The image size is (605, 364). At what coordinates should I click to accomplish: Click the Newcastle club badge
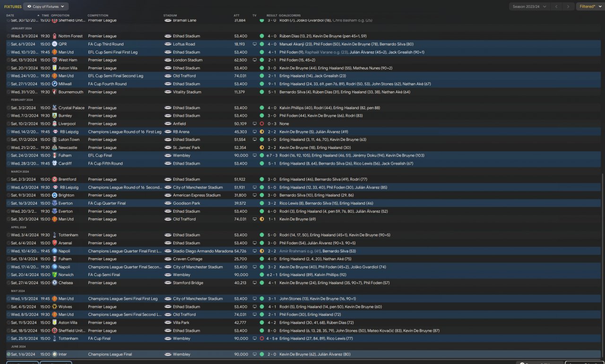coord(54,147)
